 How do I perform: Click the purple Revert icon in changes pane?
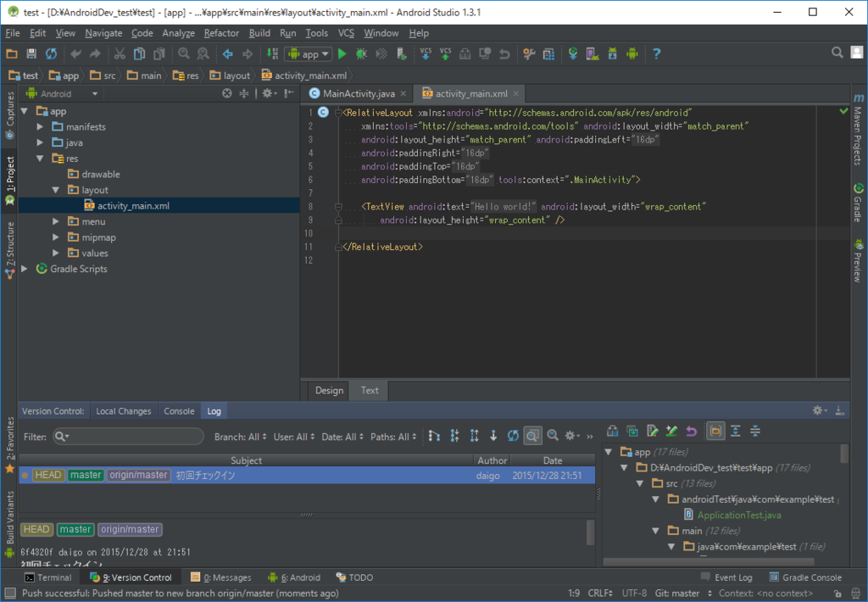tap(692, 431)
